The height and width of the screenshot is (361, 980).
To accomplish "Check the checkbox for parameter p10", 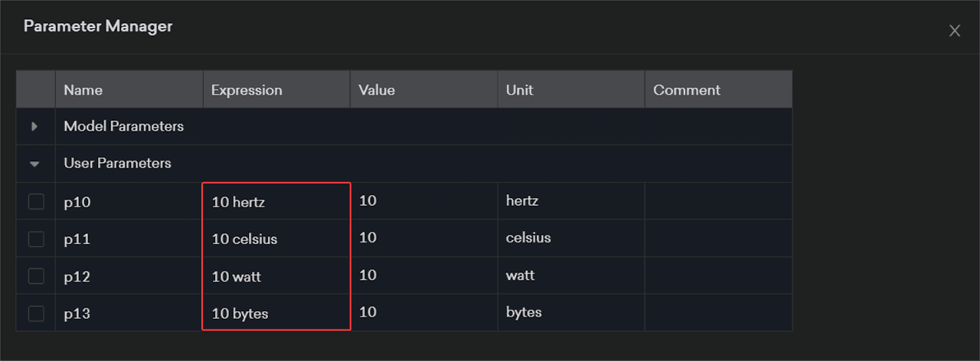I will tap(36, 202).
